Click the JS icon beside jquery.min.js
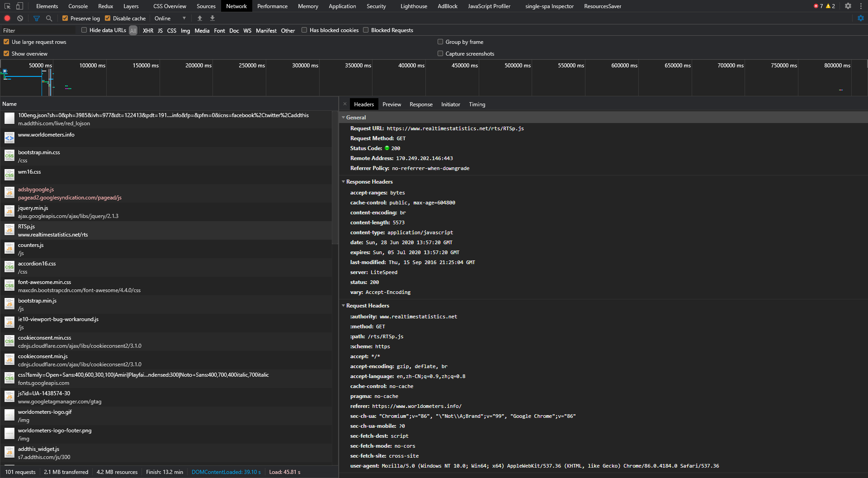The width and height of the screenshot is (868, 478). [9, 212]
